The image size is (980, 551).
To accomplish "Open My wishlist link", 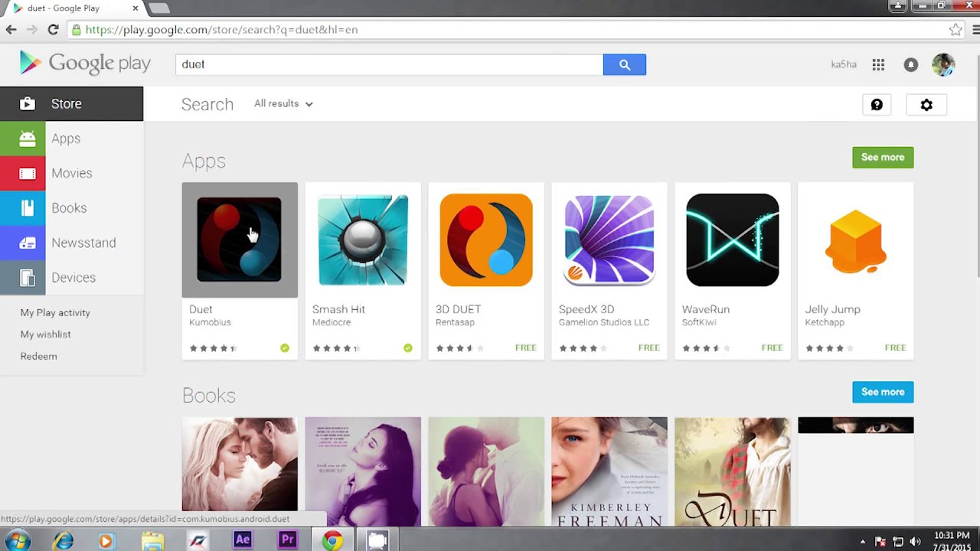I will point(45,334).
